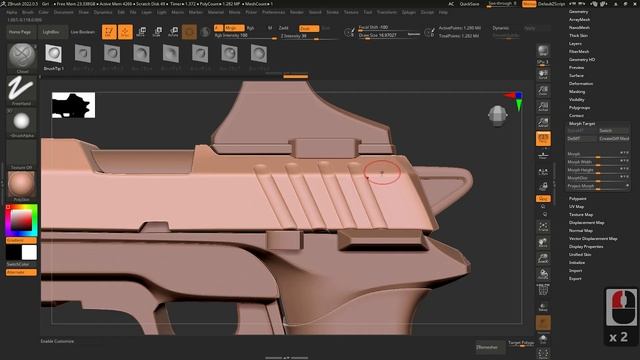Click the Frame mesh icon
This screenshot has height=360, width=640.
pos(543,227)
